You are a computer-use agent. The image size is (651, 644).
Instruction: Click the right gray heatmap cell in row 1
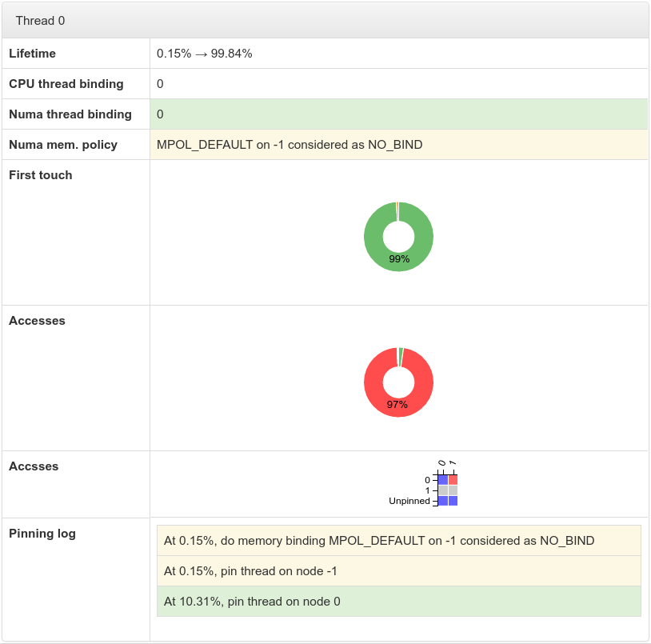click(453, 490)
